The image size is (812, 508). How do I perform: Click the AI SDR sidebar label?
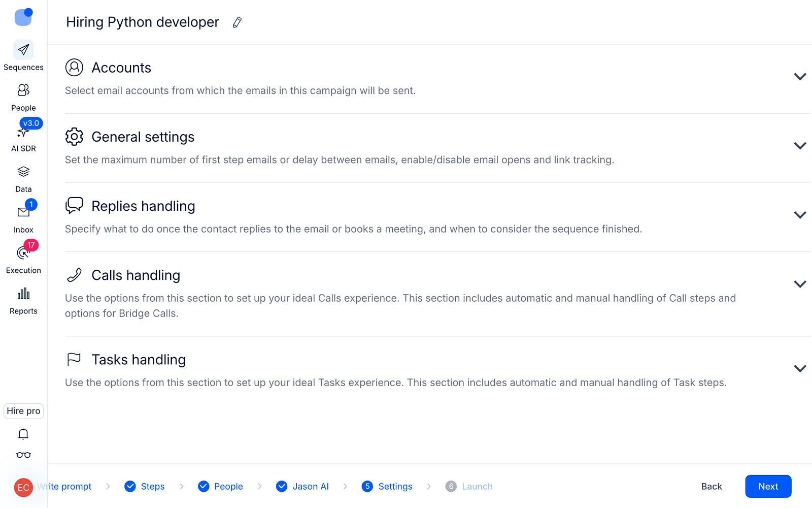[23, 148]
